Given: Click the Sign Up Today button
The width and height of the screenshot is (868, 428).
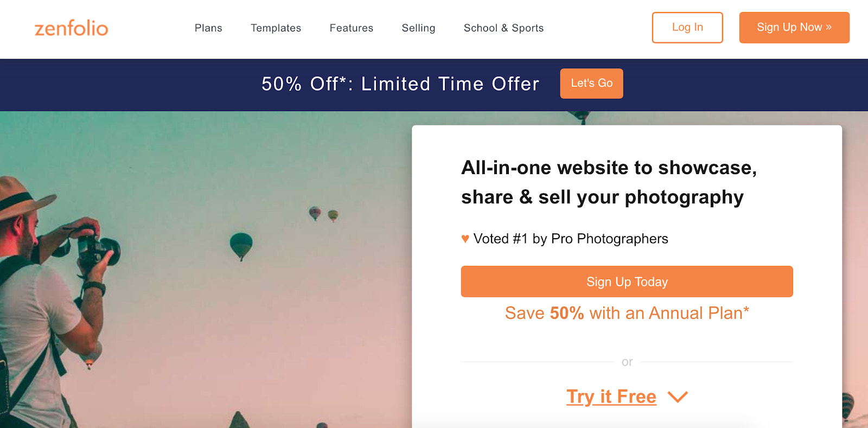Looking at the screenshot, I should [627, 281].
